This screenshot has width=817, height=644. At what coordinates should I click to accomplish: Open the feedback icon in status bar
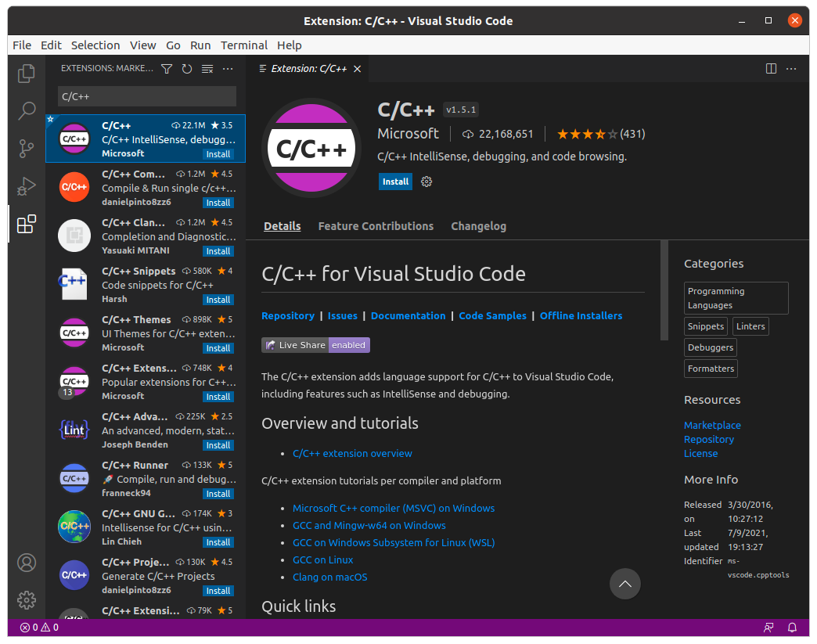click(x=768, y=628)
